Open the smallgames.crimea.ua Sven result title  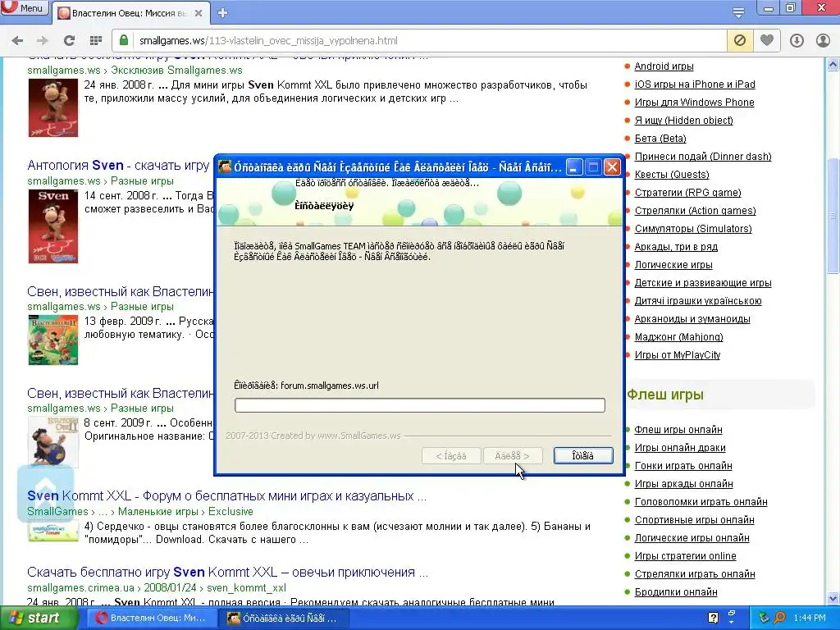pyautogui.click(x=228, y=572)
